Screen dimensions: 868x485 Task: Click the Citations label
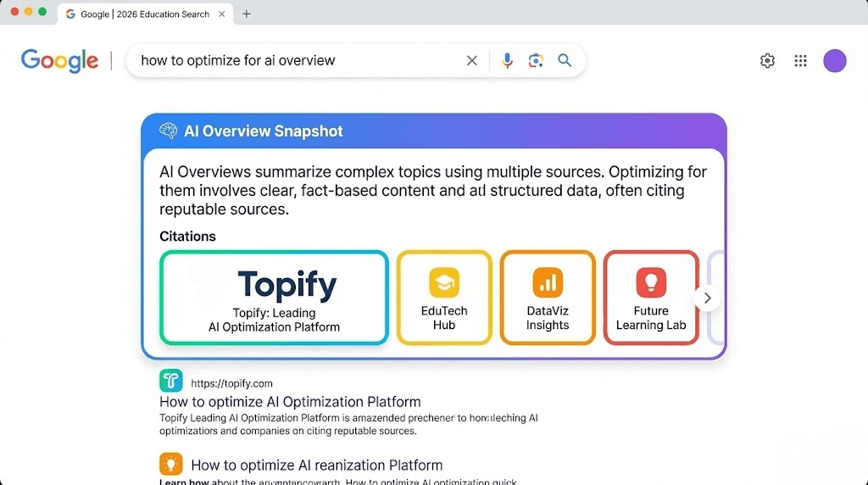(x=187, y=237)
